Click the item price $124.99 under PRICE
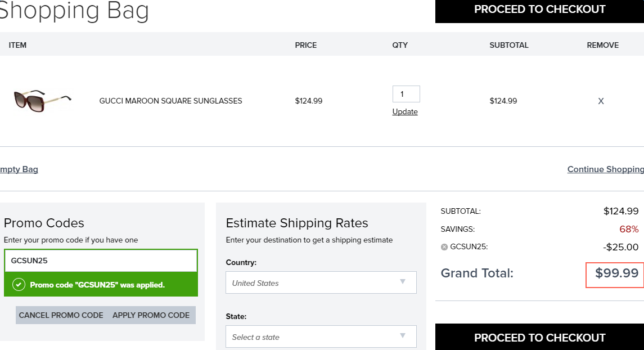Image resolution: width=644 pixels, height=350 pixels. tap(309, 101)
